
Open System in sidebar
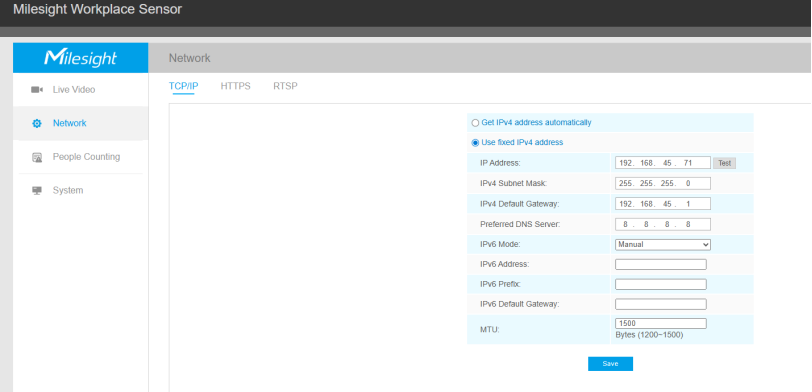[80, 191]
